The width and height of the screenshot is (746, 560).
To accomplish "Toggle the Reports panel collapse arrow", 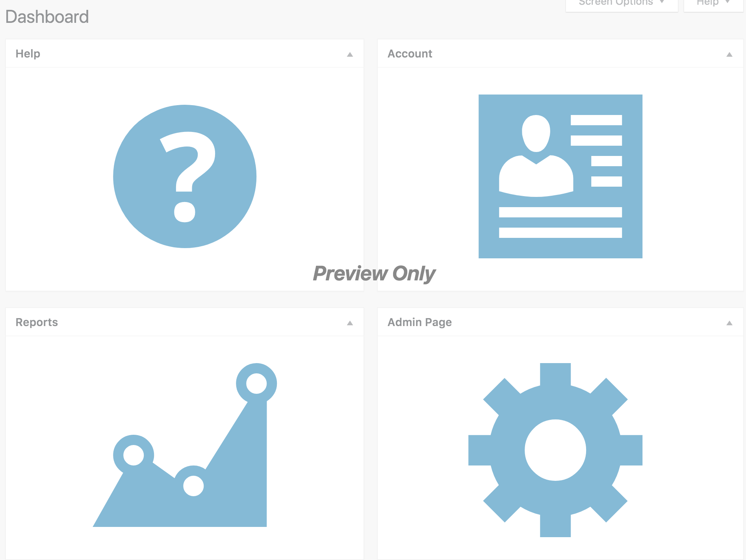I will pyautogui.click(x=350, y=323).
